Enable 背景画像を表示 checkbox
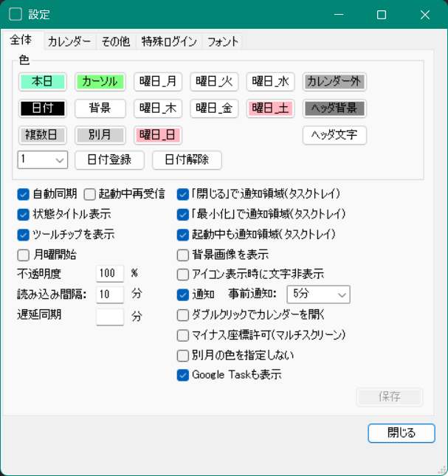This screenshot has width=448, height=476. 183,255
